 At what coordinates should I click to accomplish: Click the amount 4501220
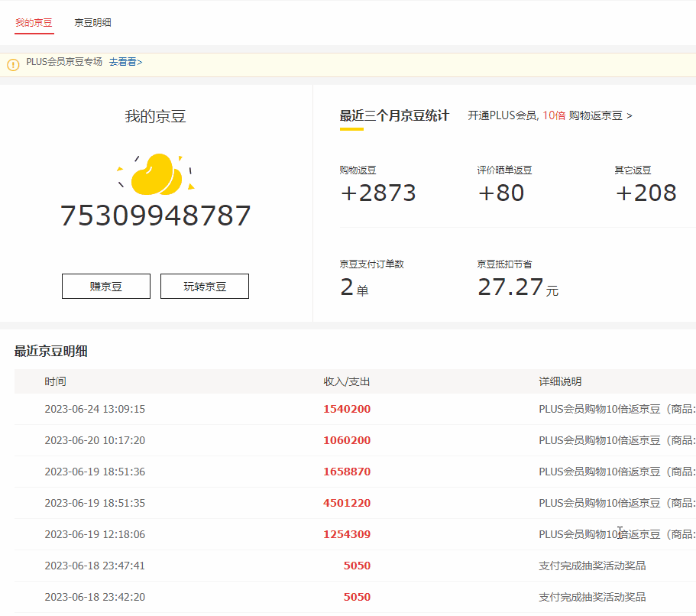tap(347, 503)
